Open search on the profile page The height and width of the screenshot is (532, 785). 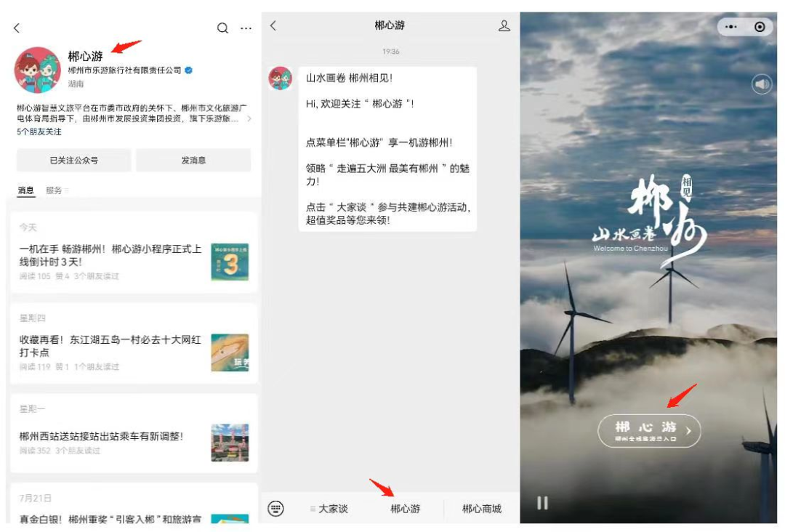pyautogui.click(x=222, y=28)
